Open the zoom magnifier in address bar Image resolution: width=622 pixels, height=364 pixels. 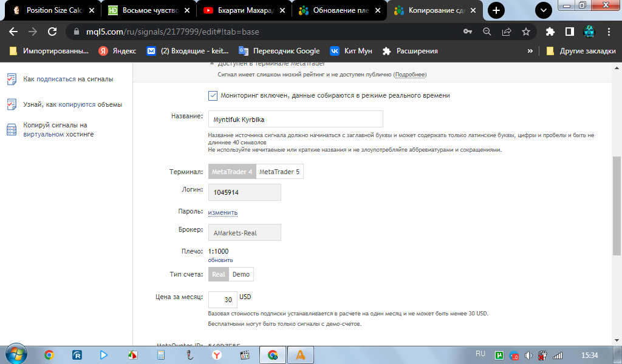487,32
